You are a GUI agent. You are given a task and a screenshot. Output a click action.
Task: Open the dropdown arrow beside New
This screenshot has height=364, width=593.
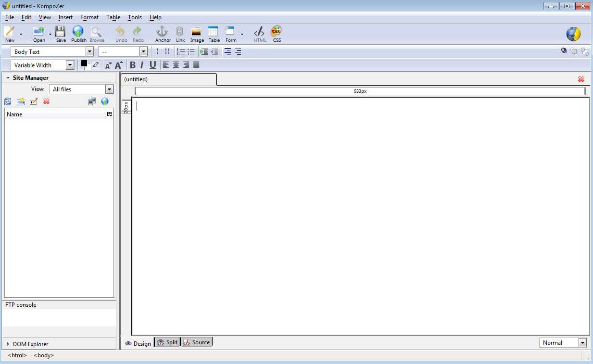point(21,35)
